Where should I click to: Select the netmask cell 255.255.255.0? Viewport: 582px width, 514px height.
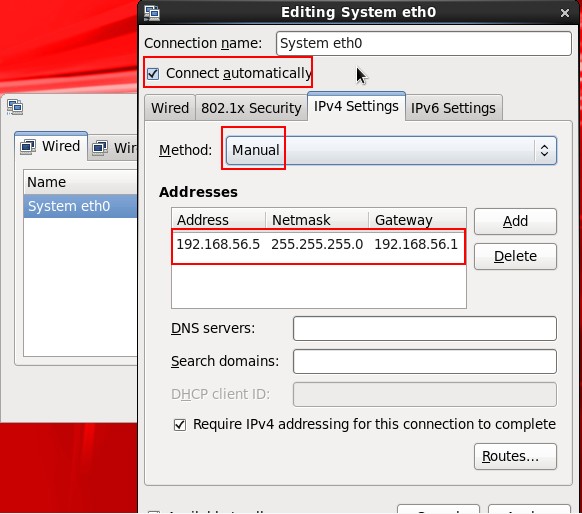317,245
